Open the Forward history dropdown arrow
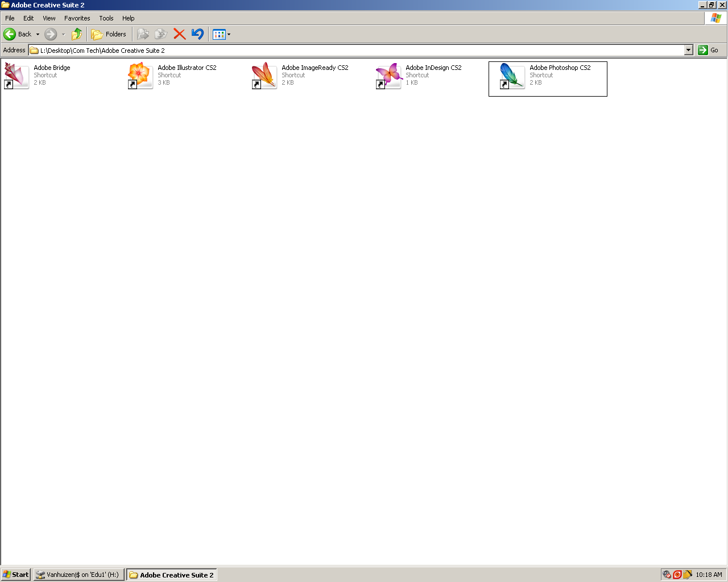Image resolution: width=728 pixels, height=582 pixels. 63,34
